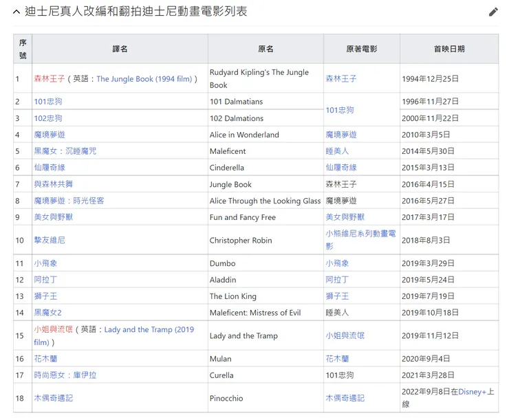Open 獅子王 link in row 13 譯名 column
Screen dimensions: 509x420
45,296
